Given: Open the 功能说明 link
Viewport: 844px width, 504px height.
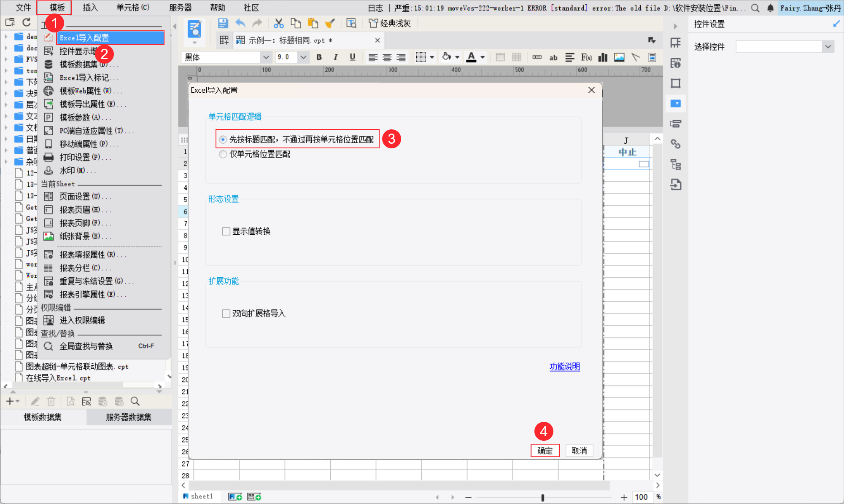Looking at the screenshot, I should pos(564,367).
